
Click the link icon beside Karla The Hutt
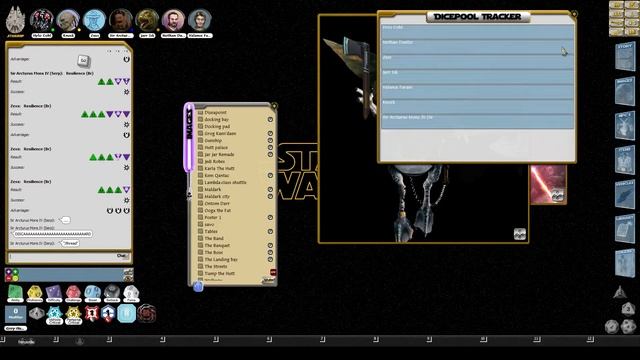200,168
